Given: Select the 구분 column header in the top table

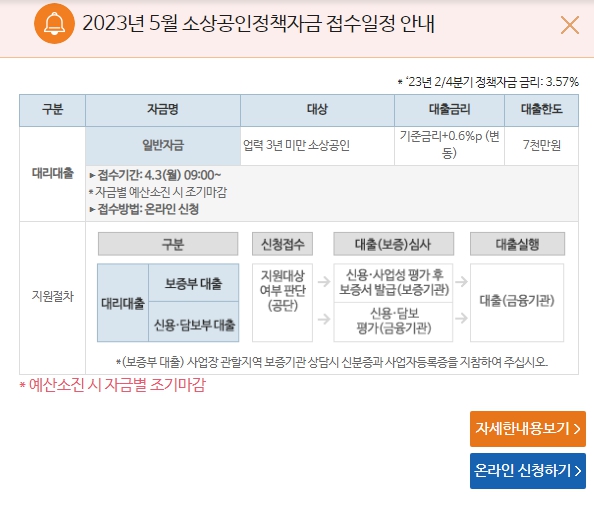Looking at the screenshot, I should pyautogui.click(x=52, y=110).
